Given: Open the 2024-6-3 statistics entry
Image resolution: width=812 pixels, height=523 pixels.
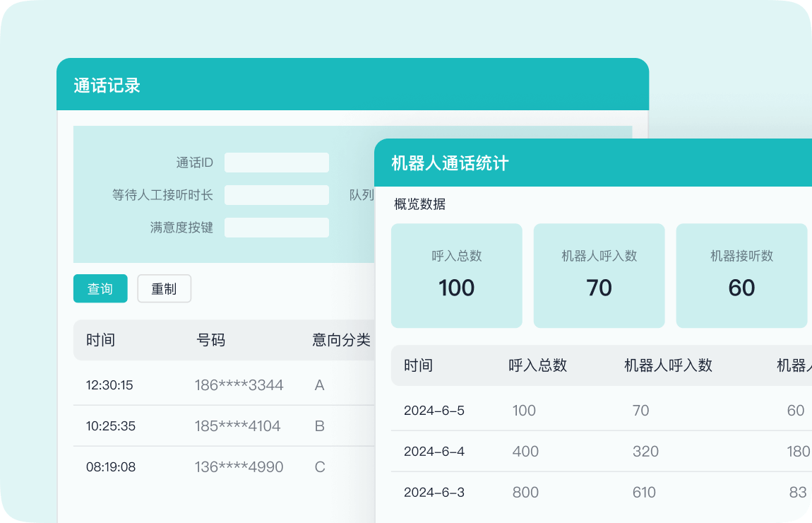Looking at the screenshot, I should click(434, 493).
